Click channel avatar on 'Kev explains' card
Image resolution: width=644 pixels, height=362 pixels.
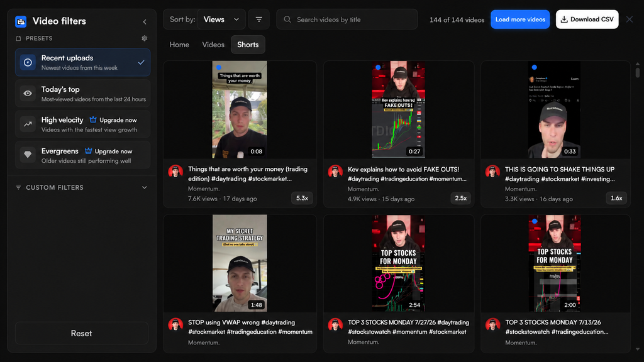click(335, 171)
